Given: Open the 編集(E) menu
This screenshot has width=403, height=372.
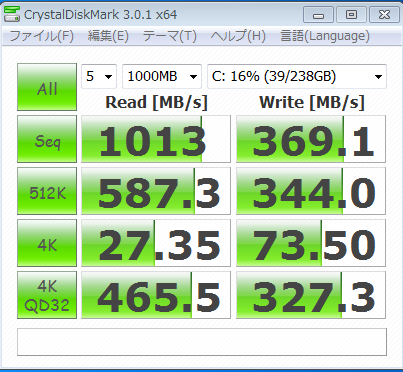Looking at the screenshot, I should pyautogui.click(x=108, y=36).
